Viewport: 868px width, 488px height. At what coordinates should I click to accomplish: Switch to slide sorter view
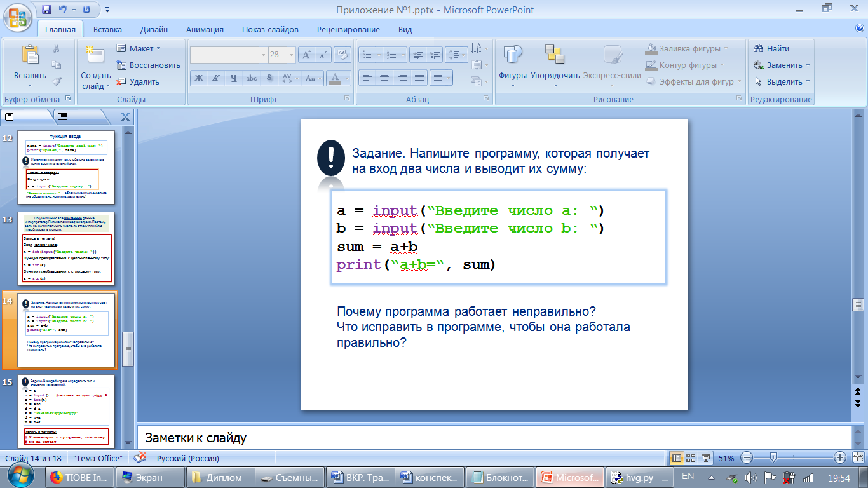click(691, 457)
